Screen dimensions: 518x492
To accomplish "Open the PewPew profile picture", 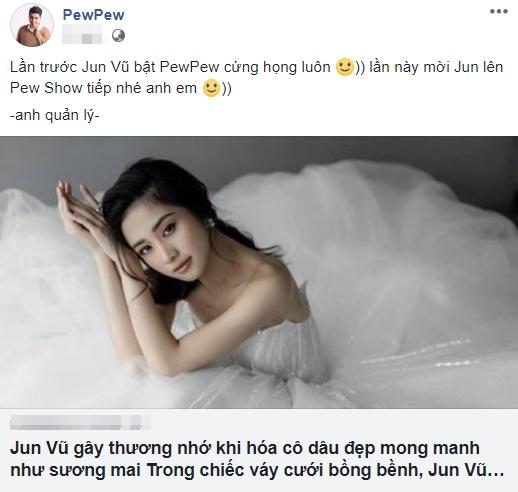I will 32,25.
